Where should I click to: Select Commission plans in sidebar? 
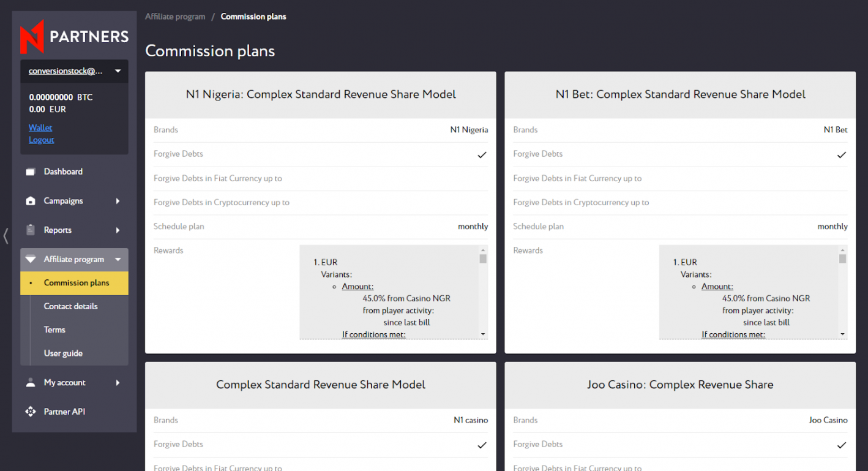[x=74, y=283]
